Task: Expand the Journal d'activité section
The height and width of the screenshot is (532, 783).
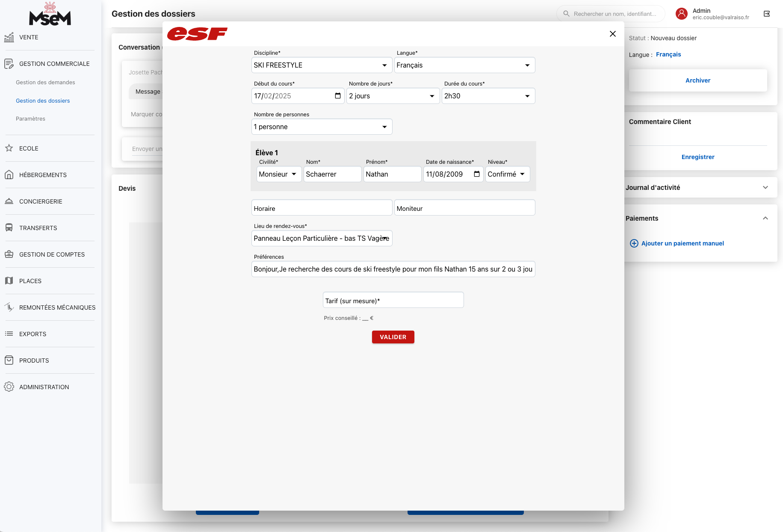Action: (765, 187)
